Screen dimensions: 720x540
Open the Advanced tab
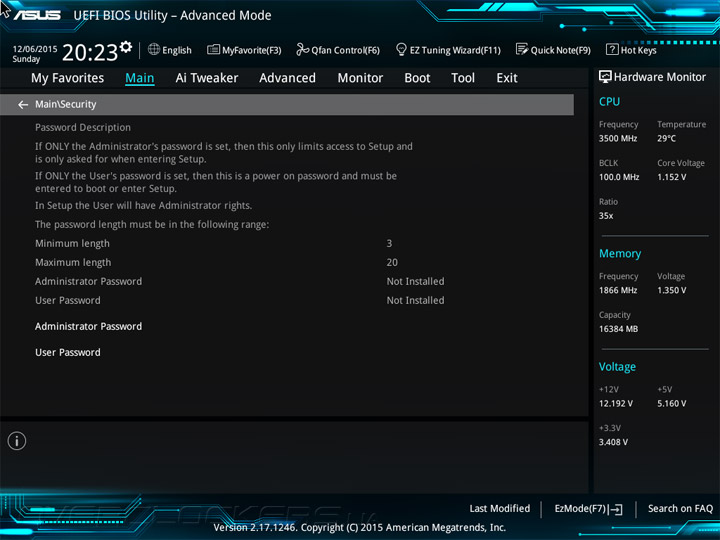coord(287,78)
